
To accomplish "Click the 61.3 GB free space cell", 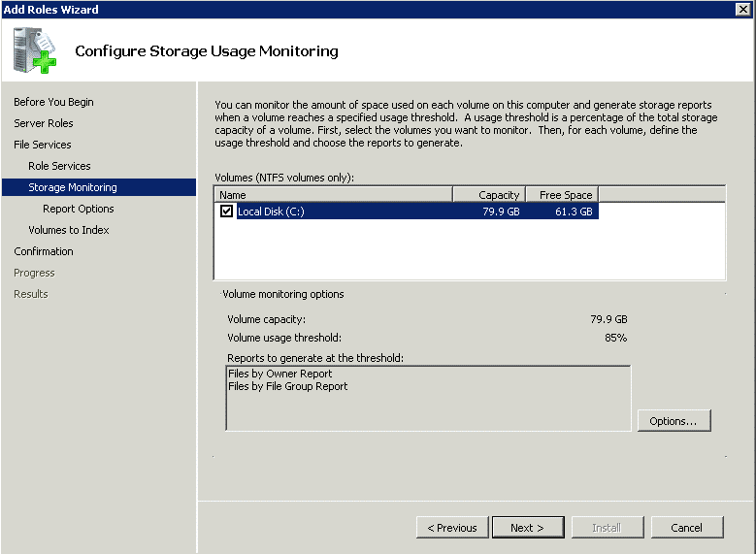I will (x=574, y=212).
